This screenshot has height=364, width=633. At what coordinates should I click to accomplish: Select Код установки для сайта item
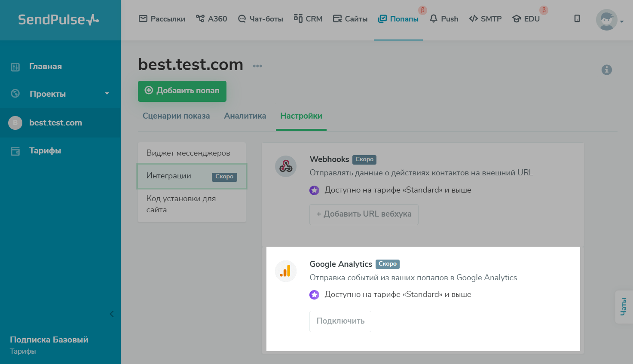point(181,204)
